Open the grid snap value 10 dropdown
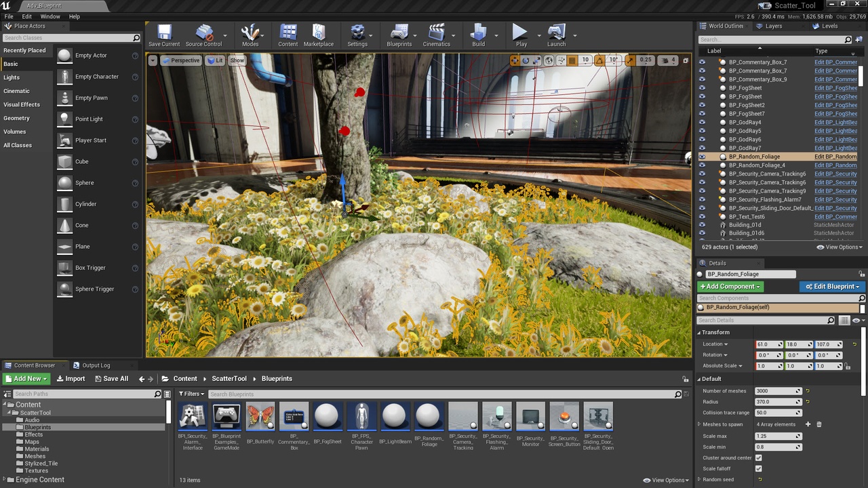Image resolution: width=868 pixels, height=488 pixels. 585,60
